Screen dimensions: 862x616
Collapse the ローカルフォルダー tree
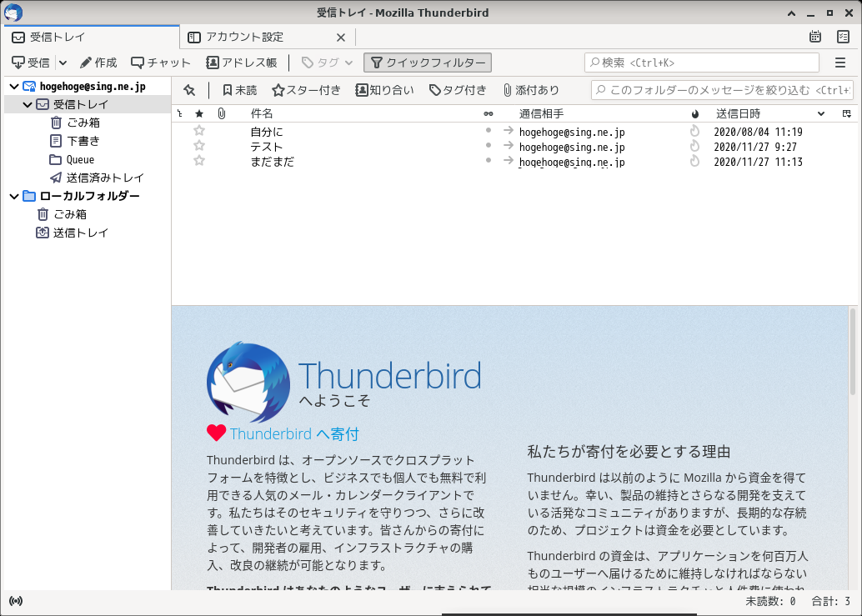tap(14, 196)
